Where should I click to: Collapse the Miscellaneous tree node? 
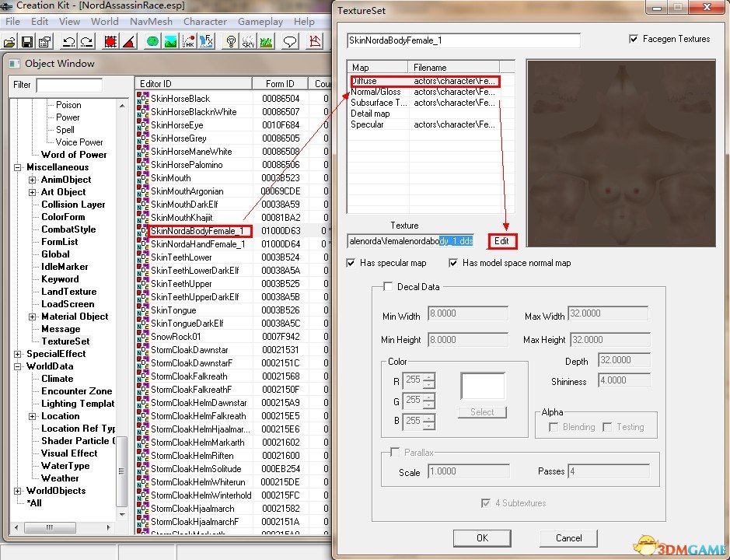[18, 167]
